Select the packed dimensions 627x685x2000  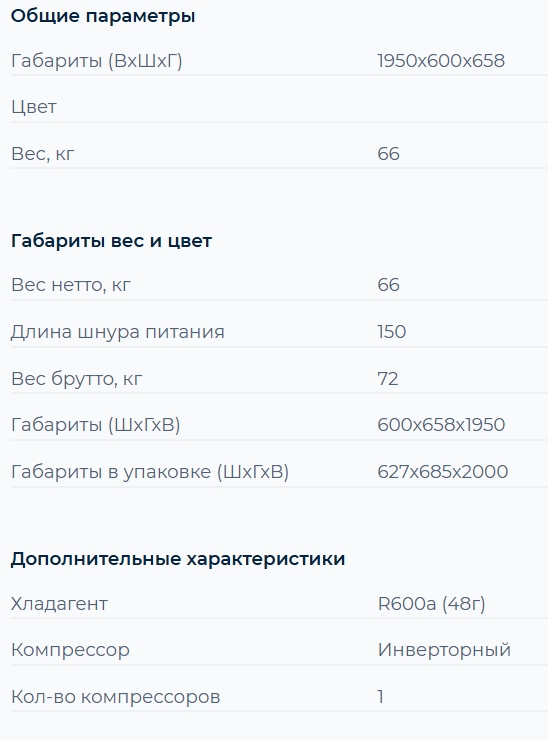coord(442,471)
